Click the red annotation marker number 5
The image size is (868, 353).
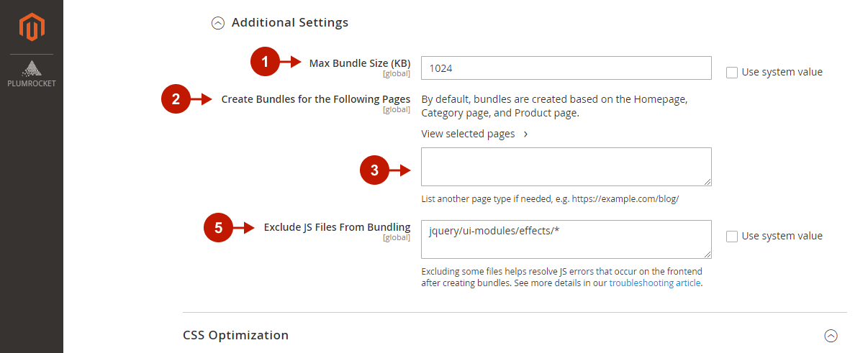(x=219, y=228)
